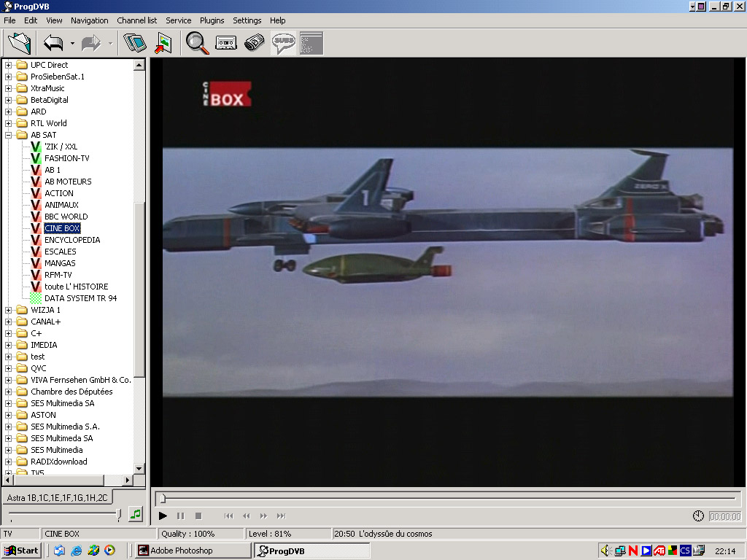Select the ENCYCLOPEDIA channel
The height and width of the screenshot is (560, 747).
pyautogui.click(x=72, y=240)
